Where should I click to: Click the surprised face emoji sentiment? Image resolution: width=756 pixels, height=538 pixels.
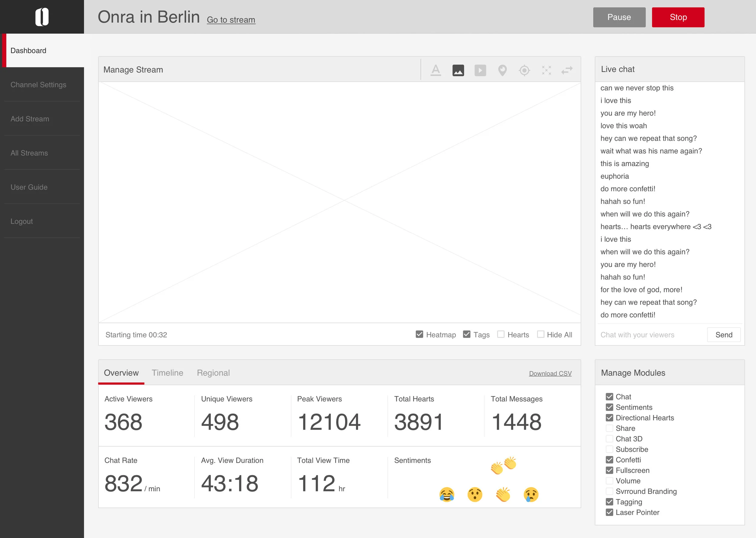click(x=475, y=495)
